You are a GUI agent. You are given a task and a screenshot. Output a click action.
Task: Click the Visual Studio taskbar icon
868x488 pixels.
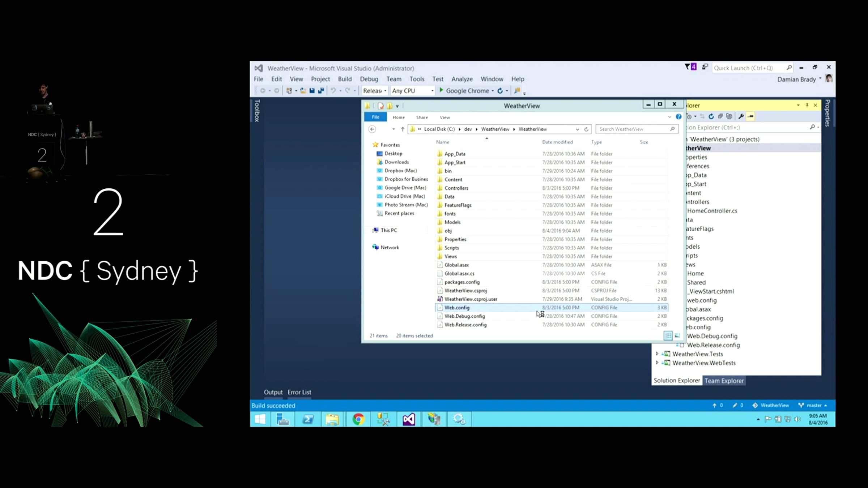pos(409,419)
